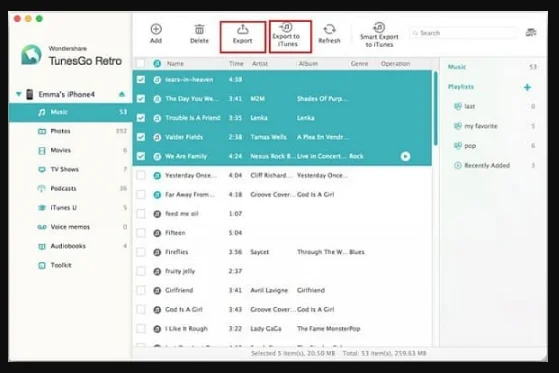Click the TunesGo Retro logo
Image resolution: width=559 pixels, height=373 pixels.
click(31, 55)
